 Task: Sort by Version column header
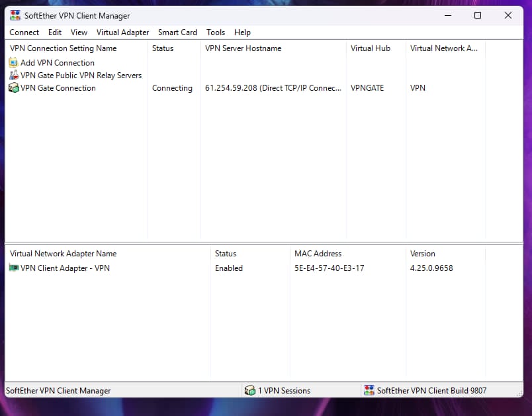tap(445, 253)
